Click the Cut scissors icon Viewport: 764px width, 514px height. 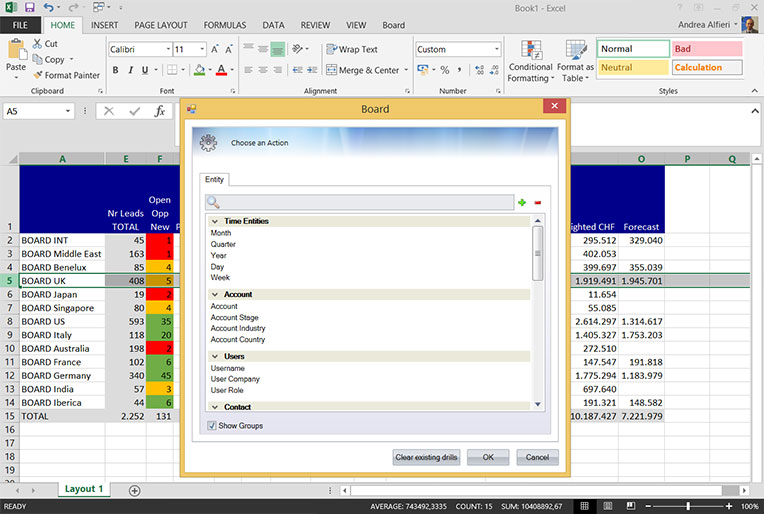coord(37,43)
